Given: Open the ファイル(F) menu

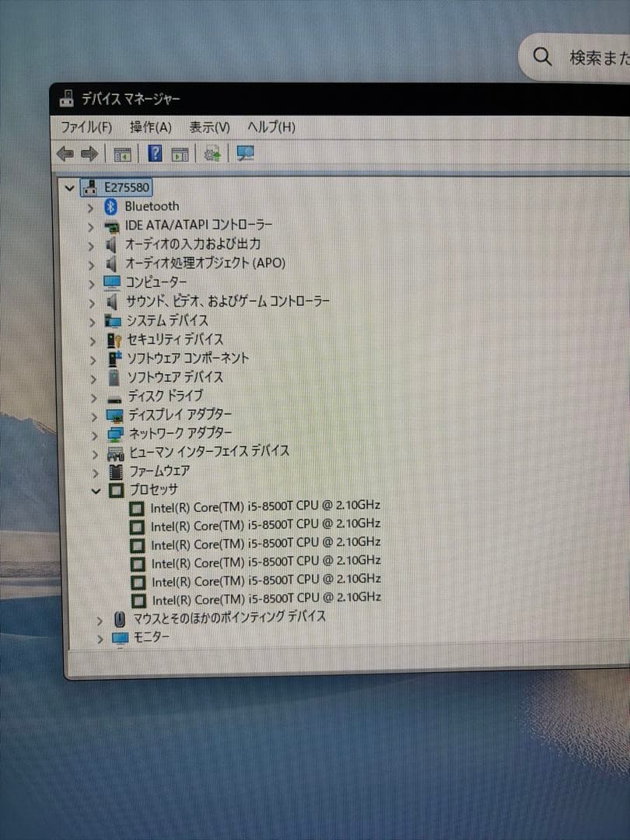Looking at the screenshot, I should [x=86, y=127].
